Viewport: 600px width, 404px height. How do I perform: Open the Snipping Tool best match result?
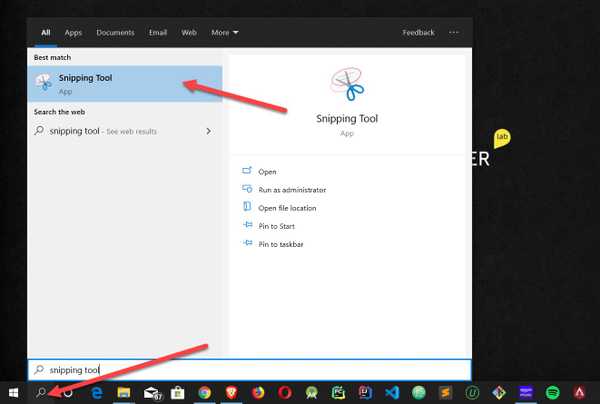[125, 84]
